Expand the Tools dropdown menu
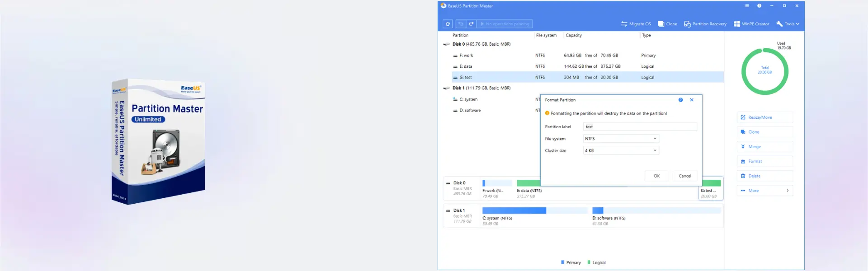Screen dimensions: 868x271 pyautogui.click(x=788, y=24)
